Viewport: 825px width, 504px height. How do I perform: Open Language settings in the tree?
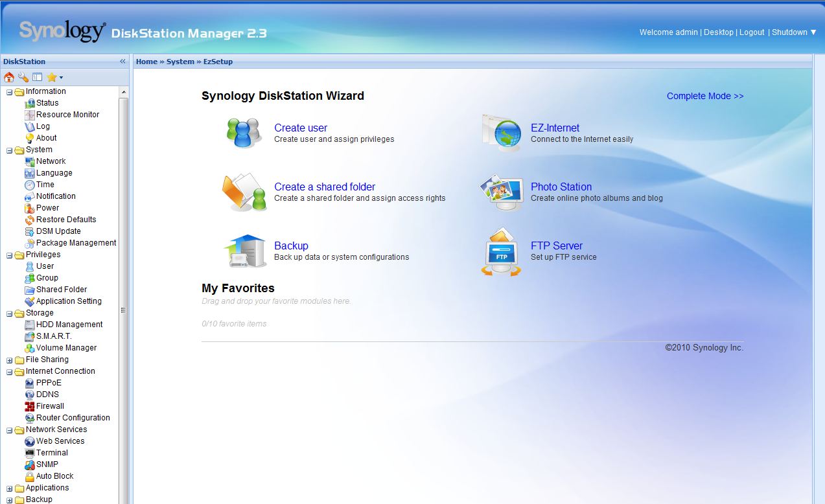click(x=54, y=173)
